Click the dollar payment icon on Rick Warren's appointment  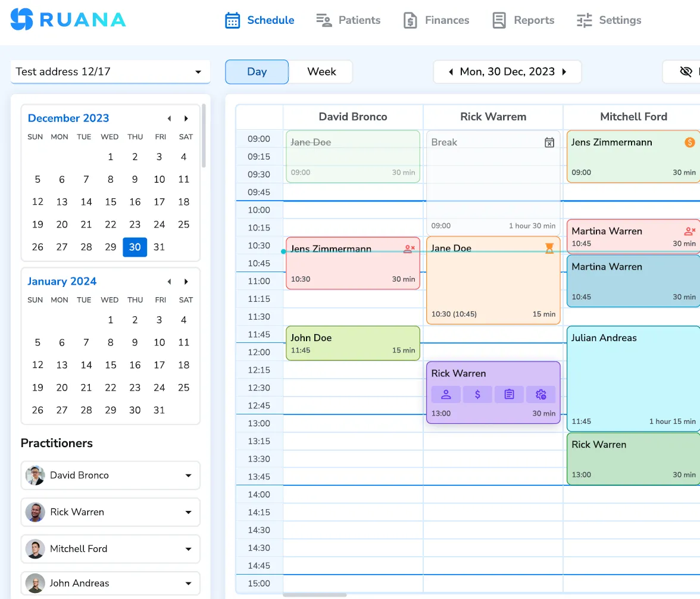(477, 394)
